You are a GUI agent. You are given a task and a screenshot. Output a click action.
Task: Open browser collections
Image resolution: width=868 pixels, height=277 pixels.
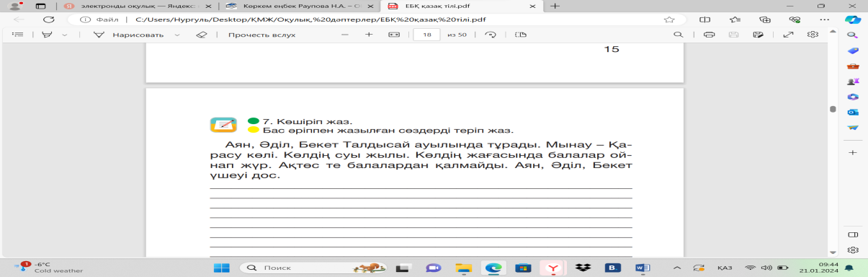pyautogui.click(x=766, y=20)
